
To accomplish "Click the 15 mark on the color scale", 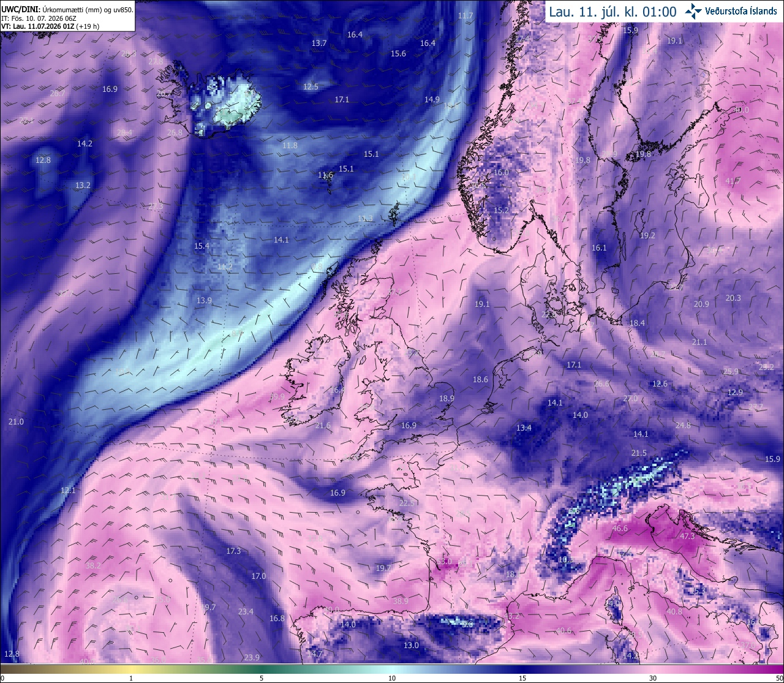I will click(522, 678).
